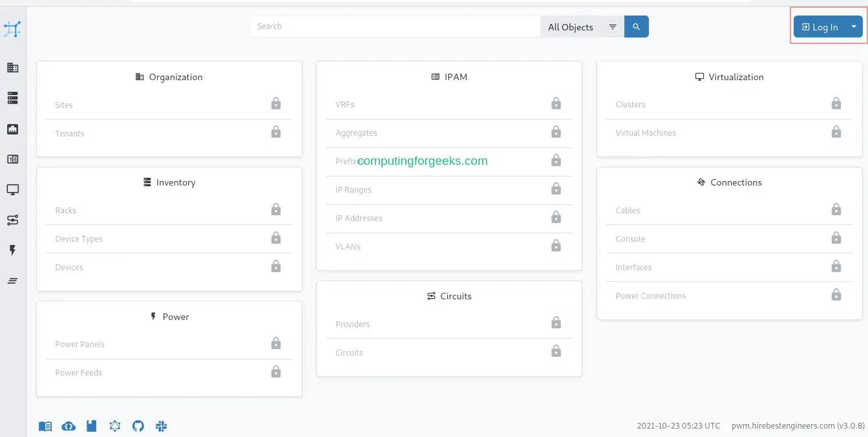Click the Power lightning icon in sidebar
Screen dimensions: 868x437
point(12,250)
